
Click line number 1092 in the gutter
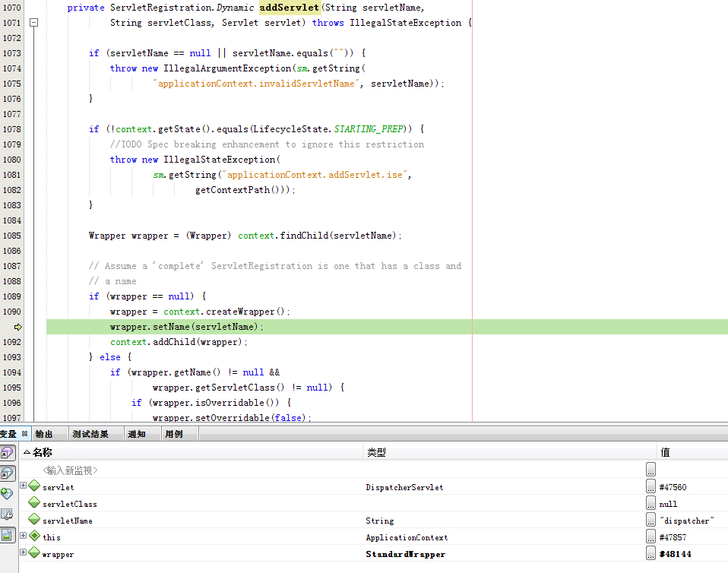click(x=11, y=342)
